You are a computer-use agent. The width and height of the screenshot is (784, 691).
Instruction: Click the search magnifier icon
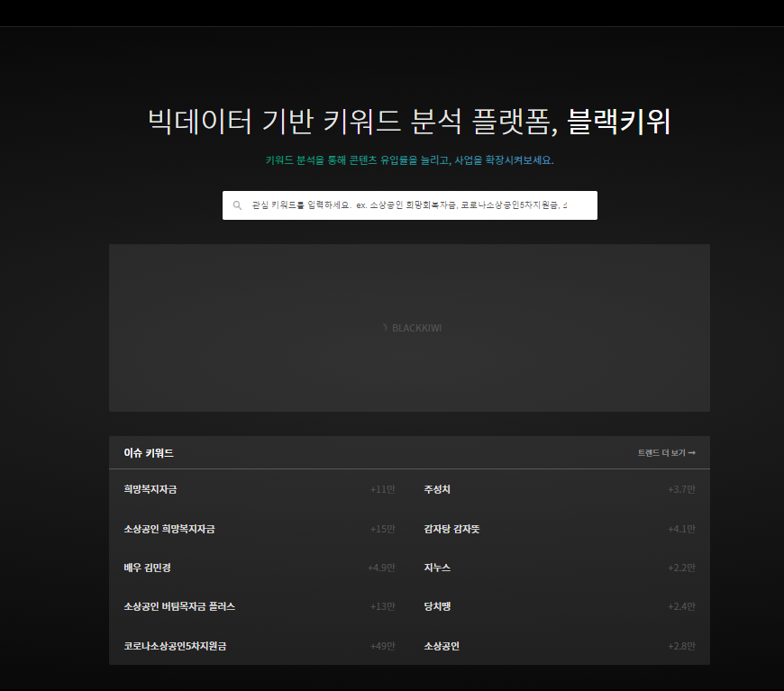click(238, 205)
